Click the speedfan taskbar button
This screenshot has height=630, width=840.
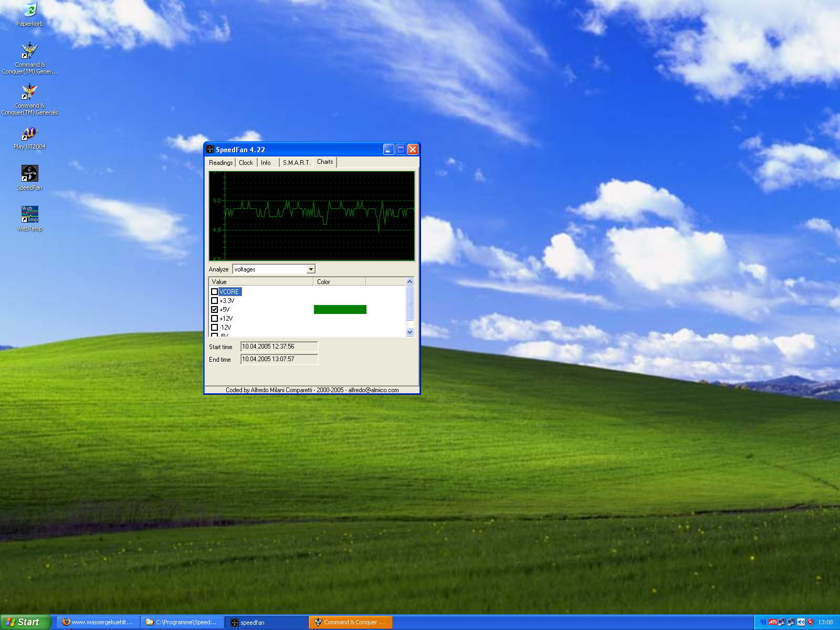(266, 622)
